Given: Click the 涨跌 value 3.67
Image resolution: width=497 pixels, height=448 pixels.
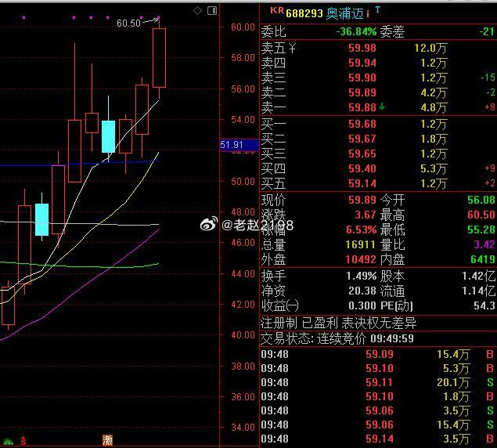Looking at the screenshot, I should click(366, 215).
